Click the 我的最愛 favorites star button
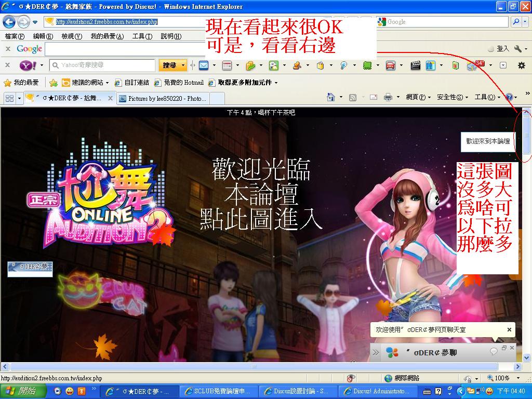The height and width of the screenshot is (399, 532). [21, 83]
